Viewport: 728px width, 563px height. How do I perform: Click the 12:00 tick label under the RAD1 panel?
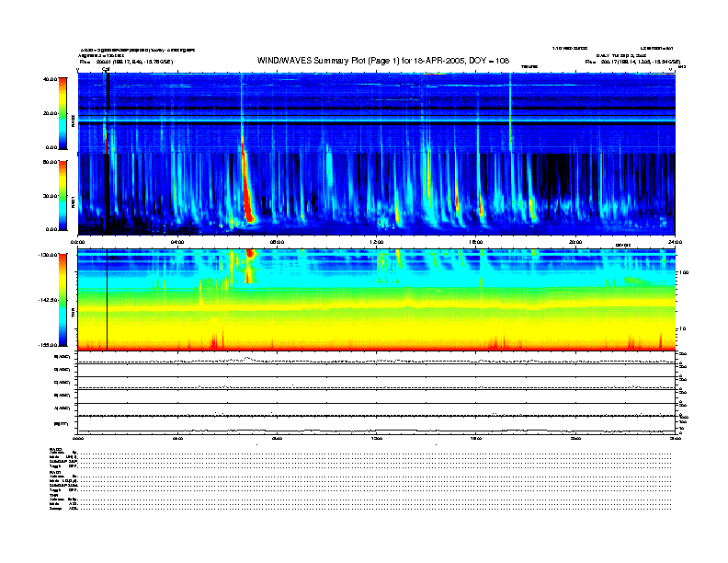point(377,242)
